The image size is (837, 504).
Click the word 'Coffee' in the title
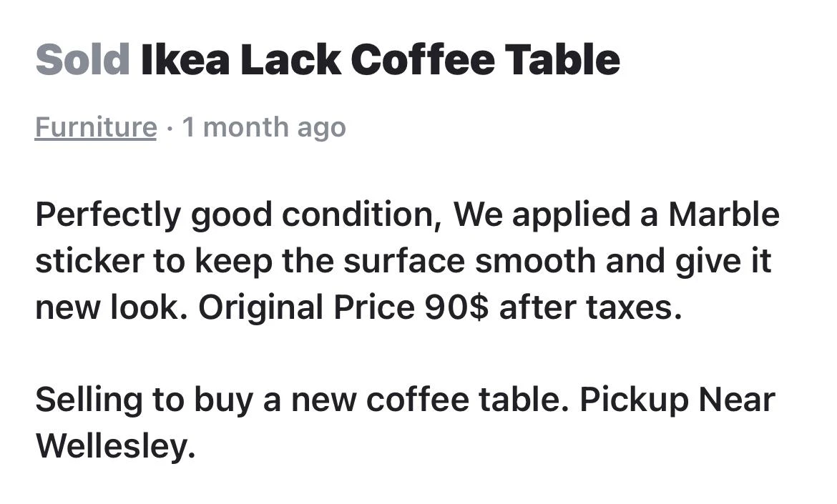422,59
